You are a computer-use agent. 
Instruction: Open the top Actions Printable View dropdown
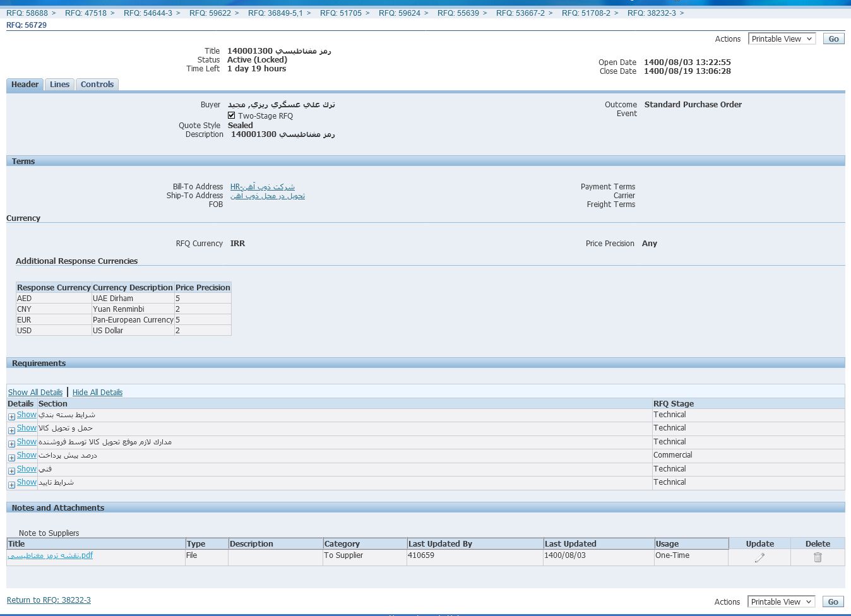click(x=782, y=39)
